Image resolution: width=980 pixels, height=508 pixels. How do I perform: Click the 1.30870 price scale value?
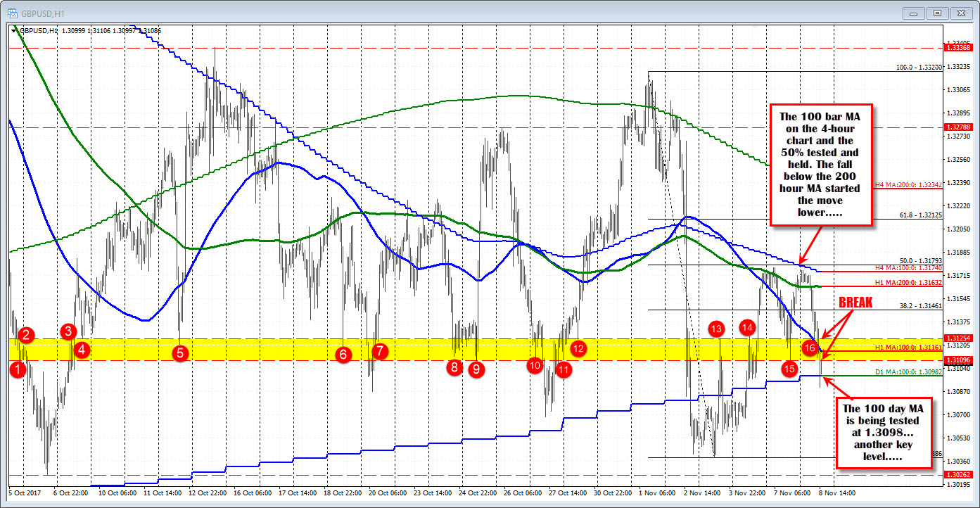point(959,391)
